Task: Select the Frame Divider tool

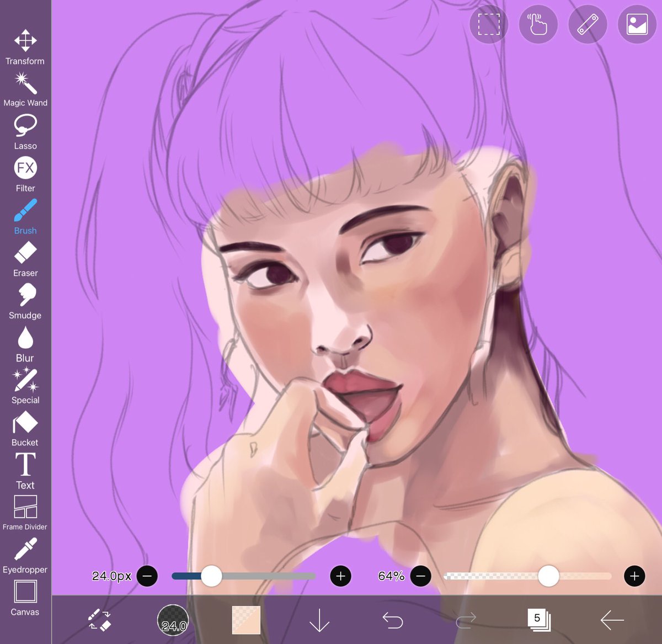Action: tap(25, 513)
